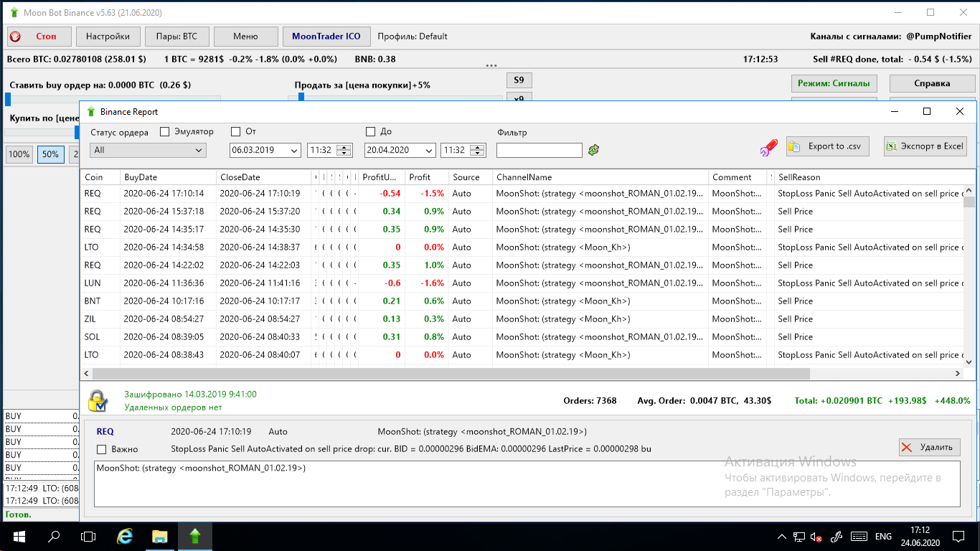Open File Explorer from the taskbar
This screenshot has height=551, width=980.
coord(159,536)
